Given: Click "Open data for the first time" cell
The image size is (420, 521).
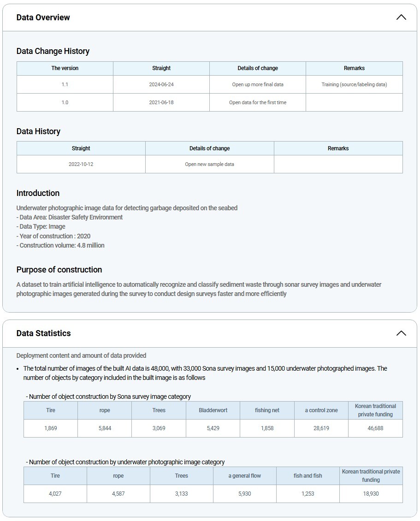Looking at the screenshot, I should [x=258, y=102].
